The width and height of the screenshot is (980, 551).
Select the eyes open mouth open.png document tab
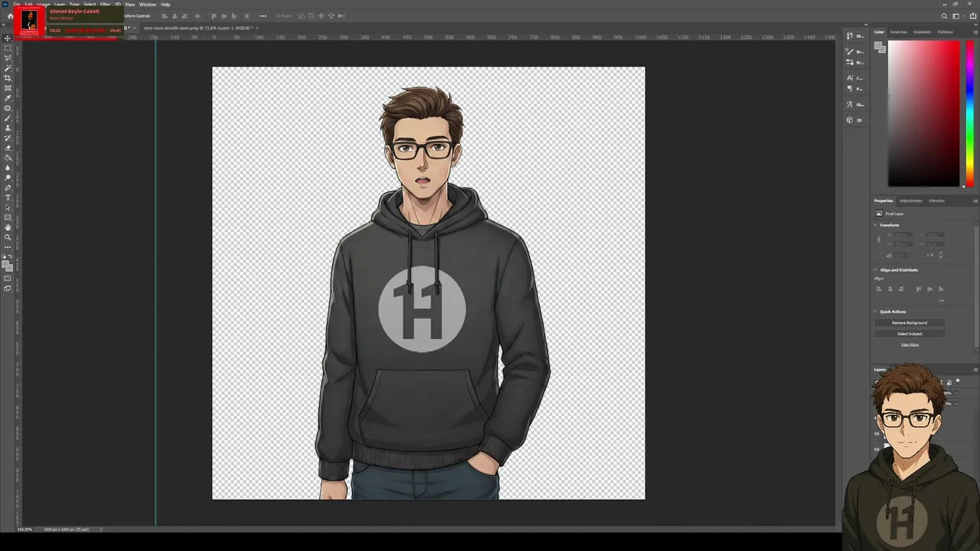pyautogui.click(x=198, y=28)
